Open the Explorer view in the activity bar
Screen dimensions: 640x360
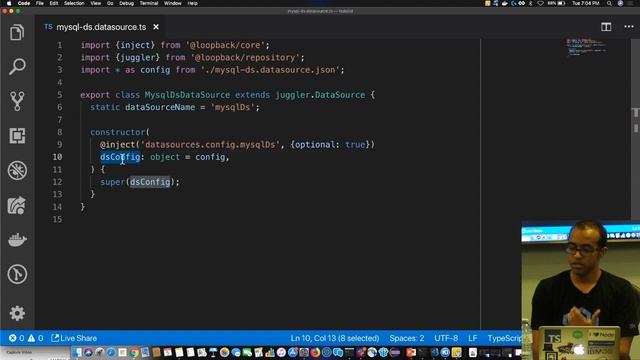[x=17, y=32]
